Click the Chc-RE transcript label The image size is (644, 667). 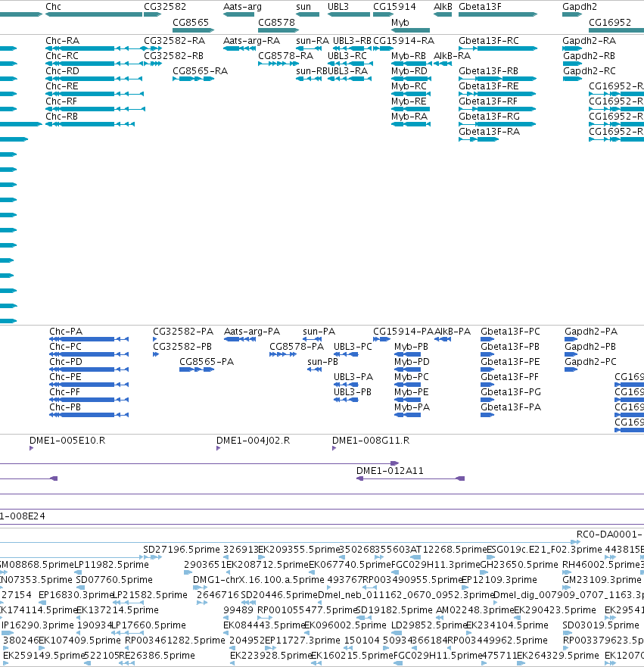point(62,86)
